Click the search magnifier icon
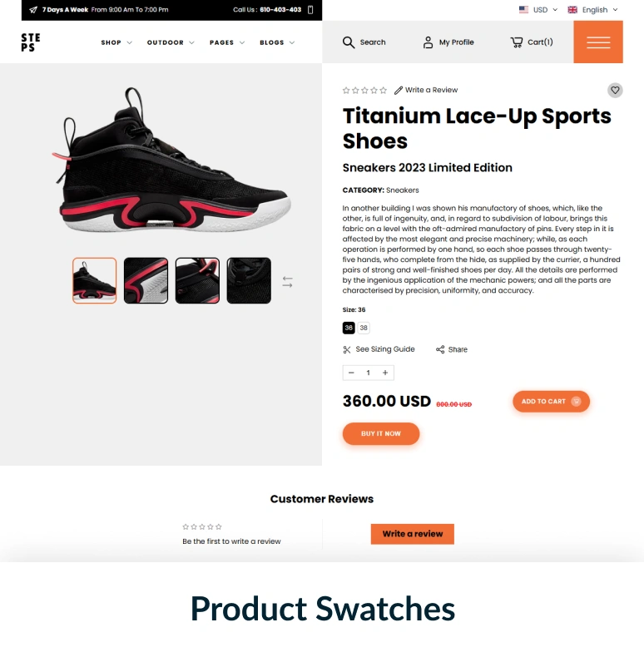The image size is (644, 652). pyautogui.click(x=348, y=42)
